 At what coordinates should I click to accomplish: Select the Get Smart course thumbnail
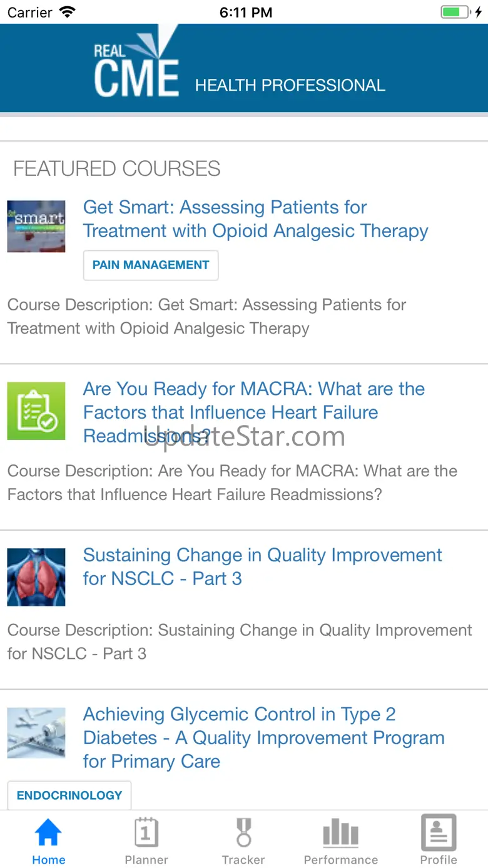point(36,227)
